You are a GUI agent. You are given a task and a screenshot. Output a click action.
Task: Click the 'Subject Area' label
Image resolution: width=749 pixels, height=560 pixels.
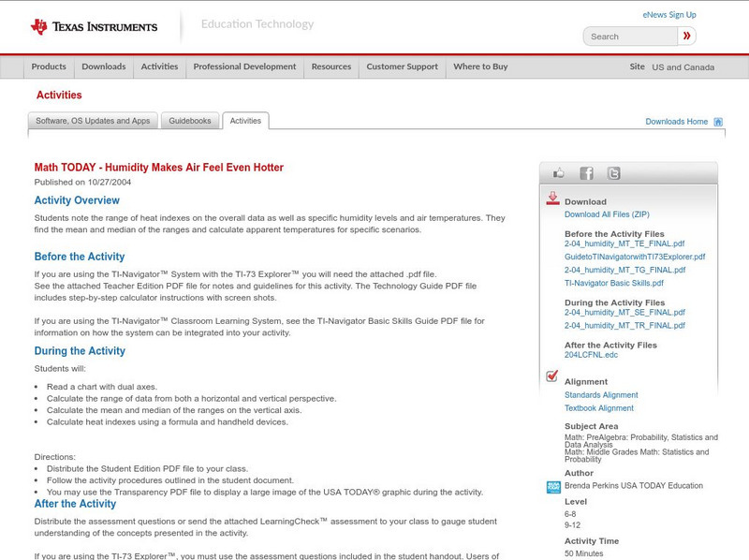(x=591, y=426)
